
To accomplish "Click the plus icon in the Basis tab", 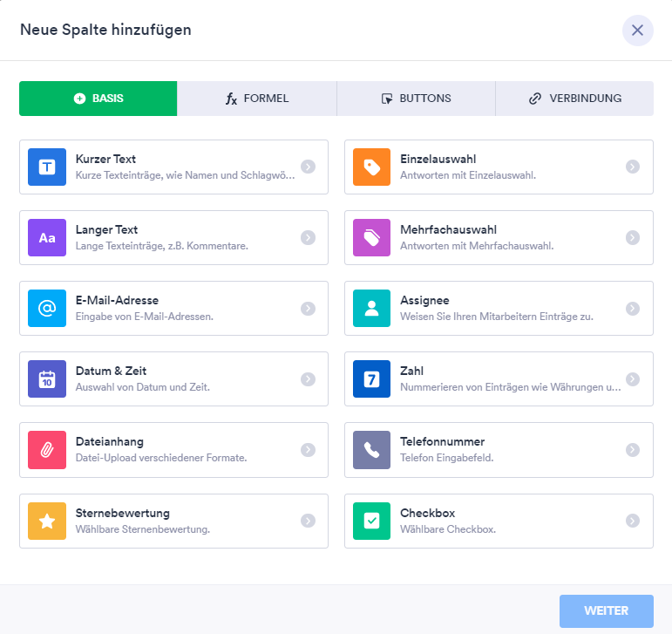I will click(x=79, y=99).
